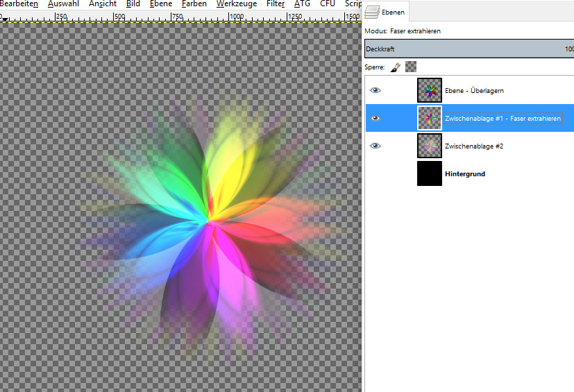
Task: Open the Filter menu
Action: point(276,4)
